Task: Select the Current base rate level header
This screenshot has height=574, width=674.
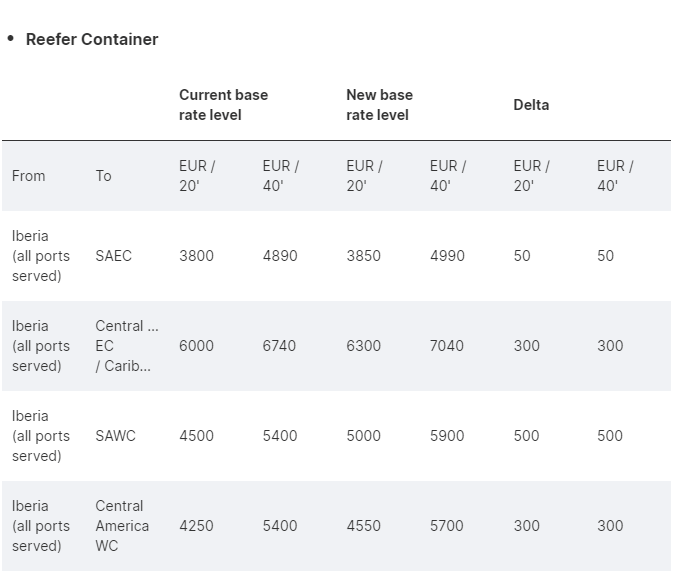Action: [x=223, y=105]
